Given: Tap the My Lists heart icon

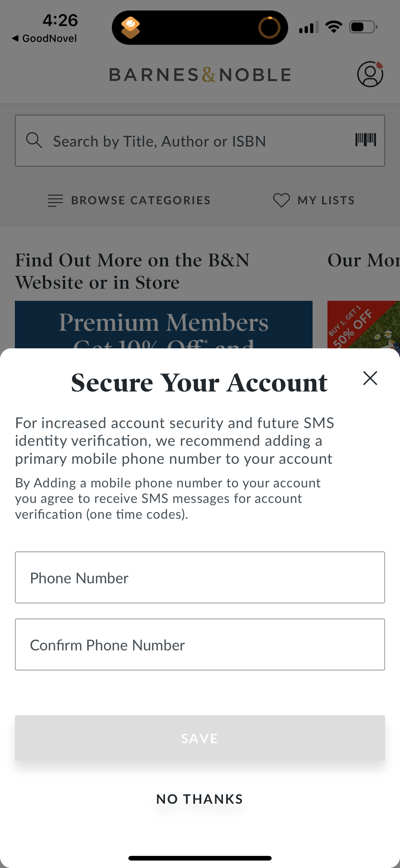Looking at the screenshot, I should [x=281, y=201].
